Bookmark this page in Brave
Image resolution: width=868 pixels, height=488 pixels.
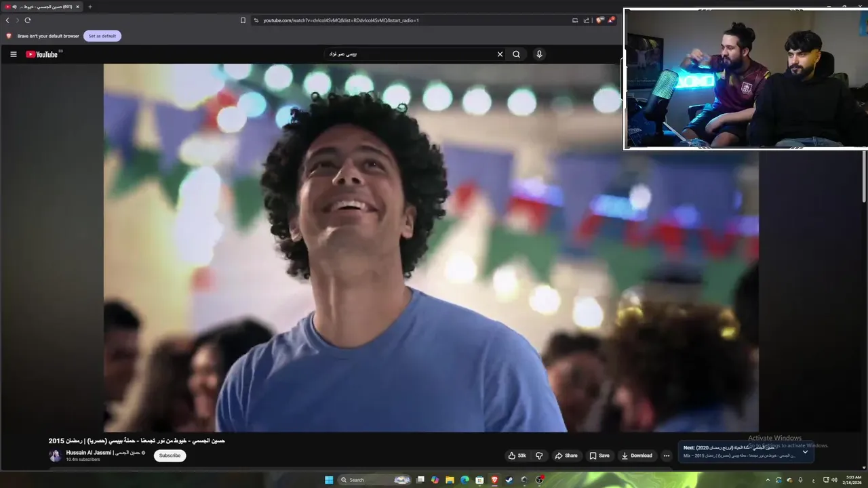243,20
